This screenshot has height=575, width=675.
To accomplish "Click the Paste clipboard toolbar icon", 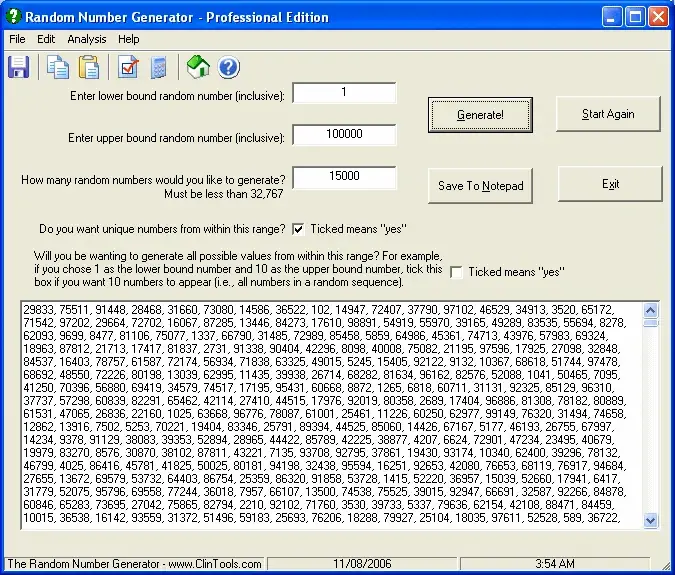I will [x=89, y=67].
